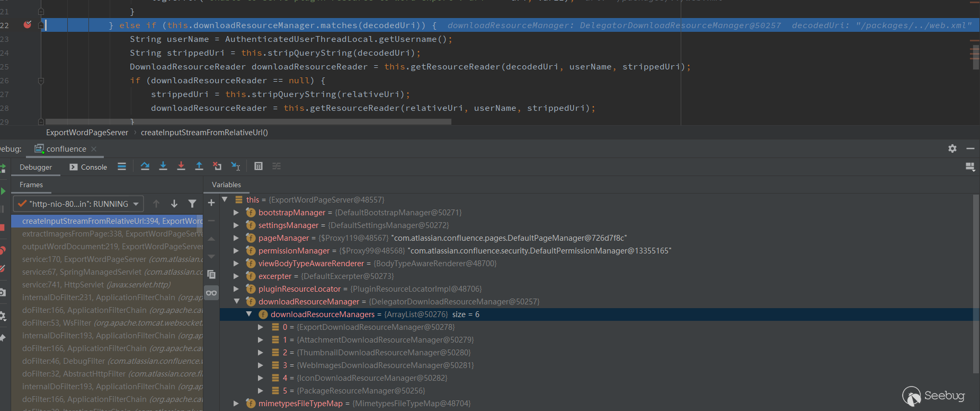This screenshot has width=980, height=411.
Task: Open the Evaluate Expression calculator icon
Action: coord(259,167)
